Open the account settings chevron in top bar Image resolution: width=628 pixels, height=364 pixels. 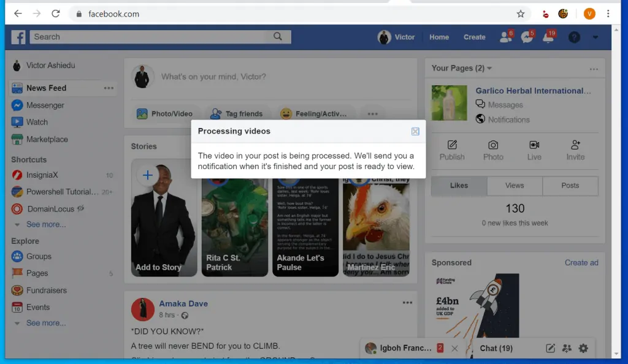click(595, 37)
